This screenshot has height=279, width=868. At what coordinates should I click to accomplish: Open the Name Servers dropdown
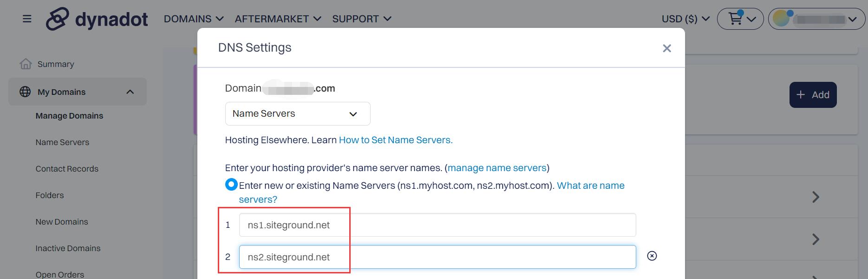coord(298,113)
